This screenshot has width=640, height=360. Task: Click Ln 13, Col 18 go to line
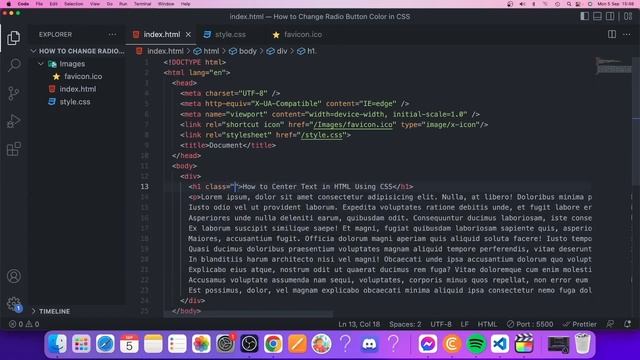pos(359,324)
